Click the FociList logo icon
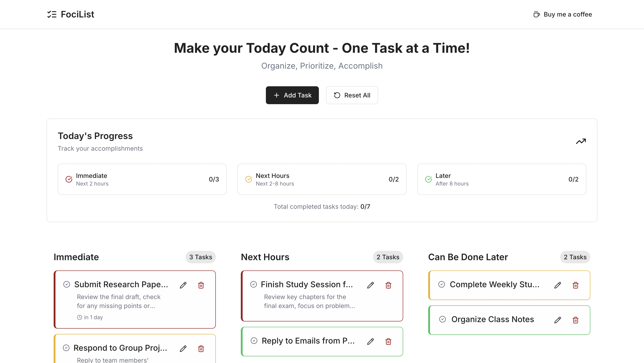 click(52, 14)
